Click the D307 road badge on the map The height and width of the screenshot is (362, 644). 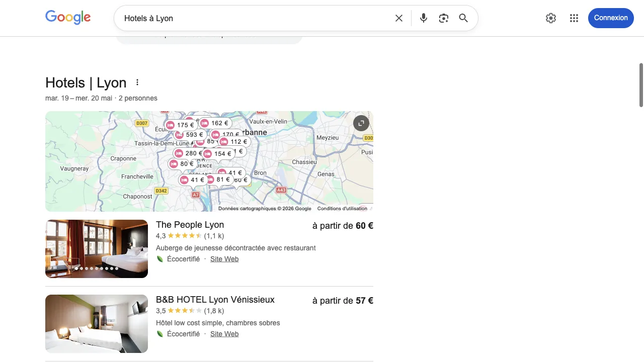tap(142, 123)
